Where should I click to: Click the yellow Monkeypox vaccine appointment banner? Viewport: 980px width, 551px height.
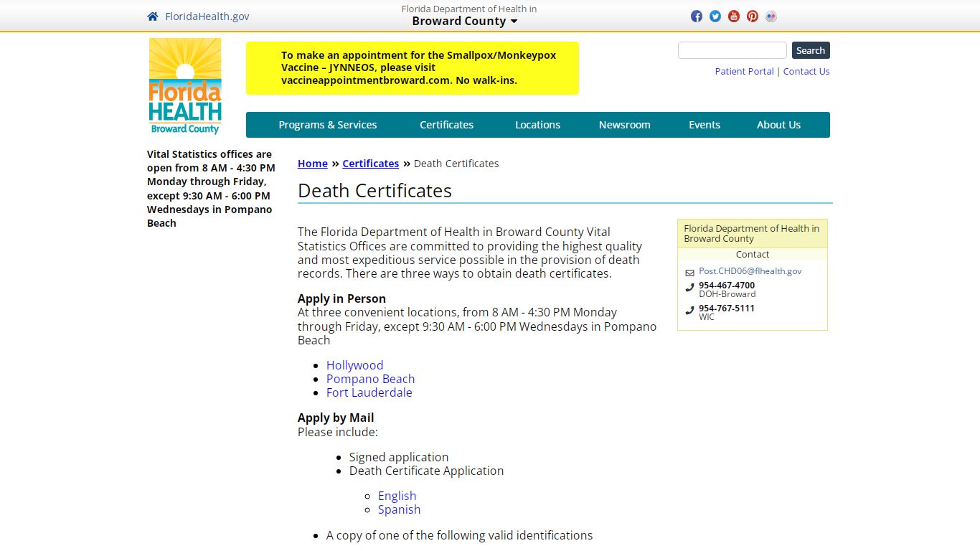pos(413,68)
